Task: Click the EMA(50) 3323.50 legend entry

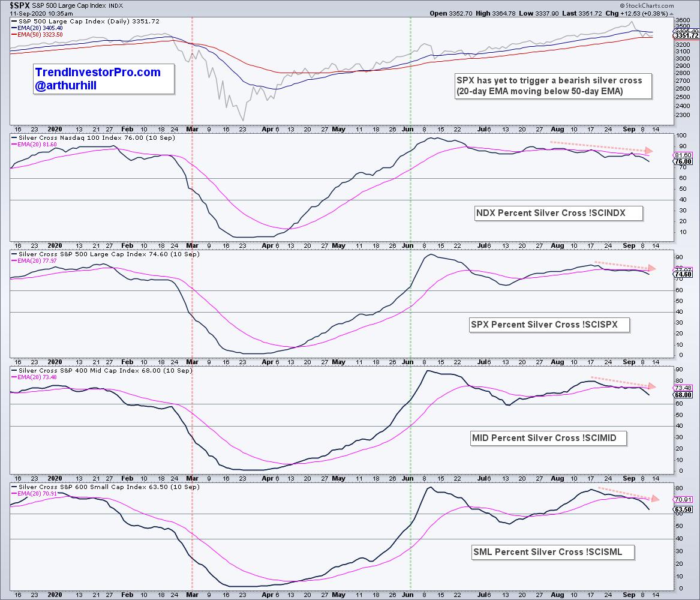Action: 37,35
